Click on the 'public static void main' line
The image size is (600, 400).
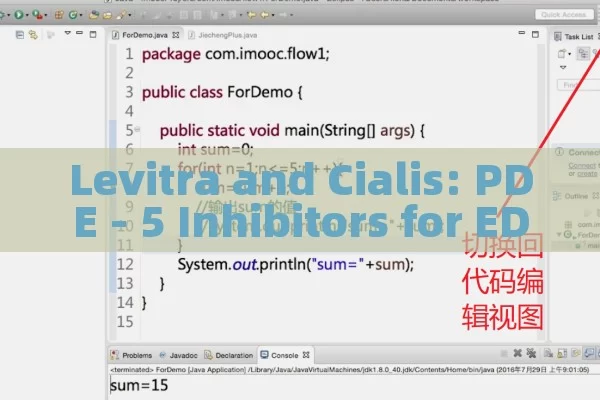coord(292,131)
